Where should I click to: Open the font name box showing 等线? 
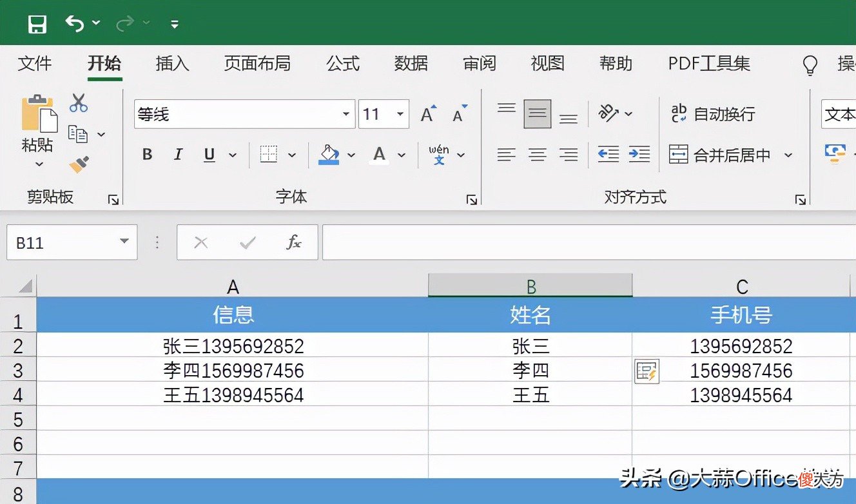click(x=244, y=115)
